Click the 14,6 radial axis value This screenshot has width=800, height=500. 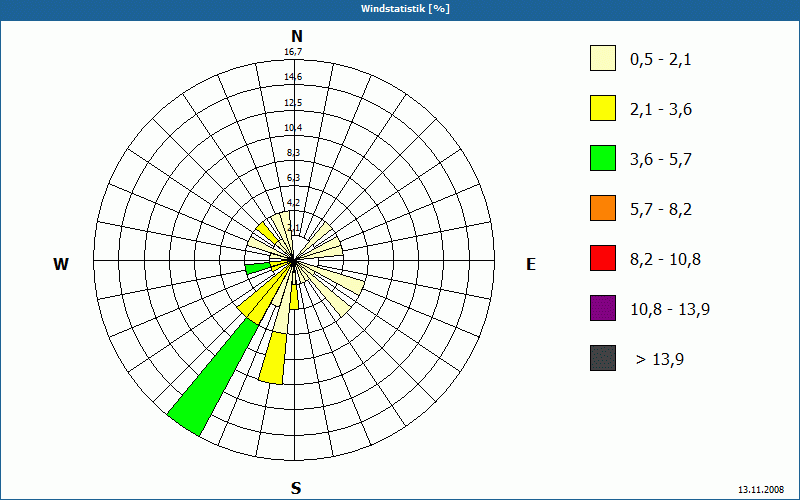(x=293, y=77)
